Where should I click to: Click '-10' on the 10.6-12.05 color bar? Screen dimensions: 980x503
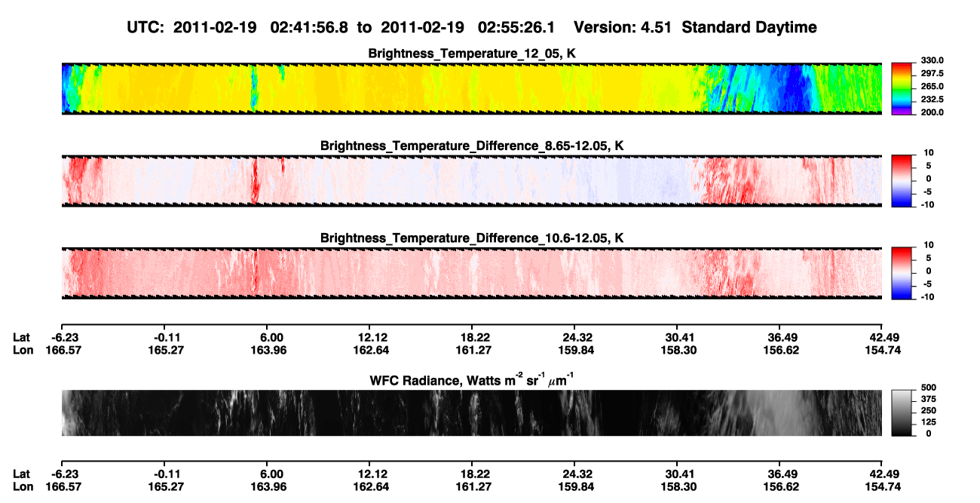pos(926,297)
